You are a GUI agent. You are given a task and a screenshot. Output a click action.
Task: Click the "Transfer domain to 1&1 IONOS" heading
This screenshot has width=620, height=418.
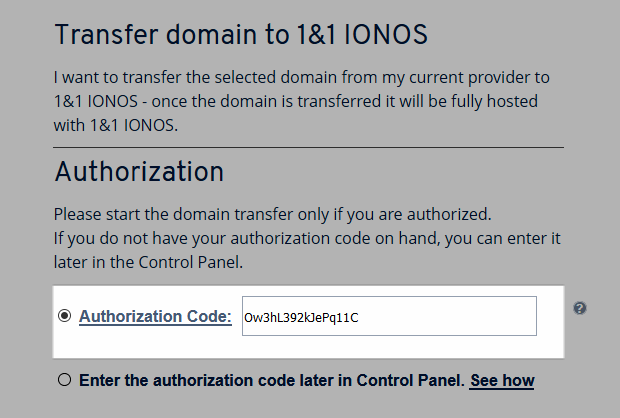pyautogui.click(x=241, y=36)
